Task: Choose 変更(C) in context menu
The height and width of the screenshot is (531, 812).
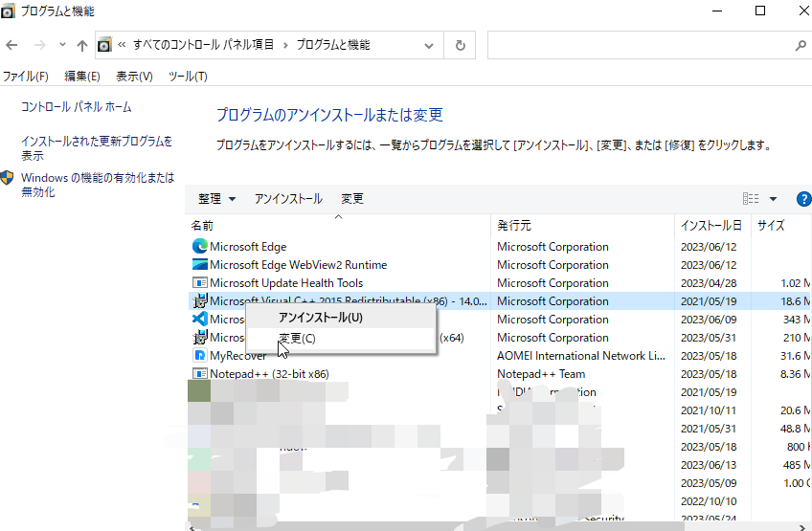Action: point(341,339)
